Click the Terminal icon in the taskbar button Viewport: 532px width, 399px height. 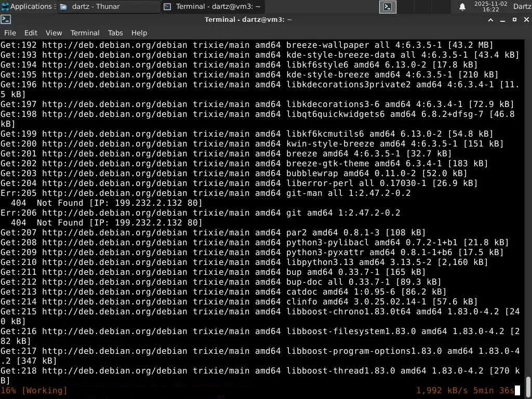click(167, 6)
